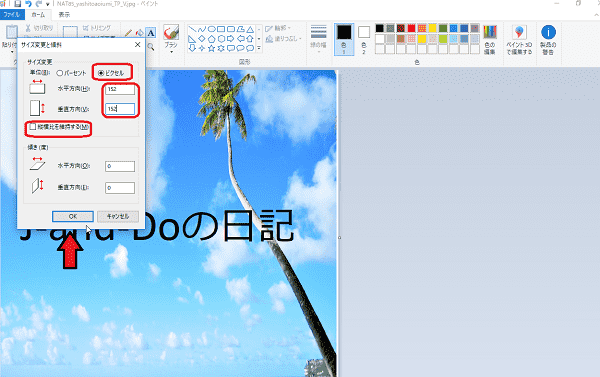
Task: Click the resize 垂直方向(V) input field
Action: point(120,109)
